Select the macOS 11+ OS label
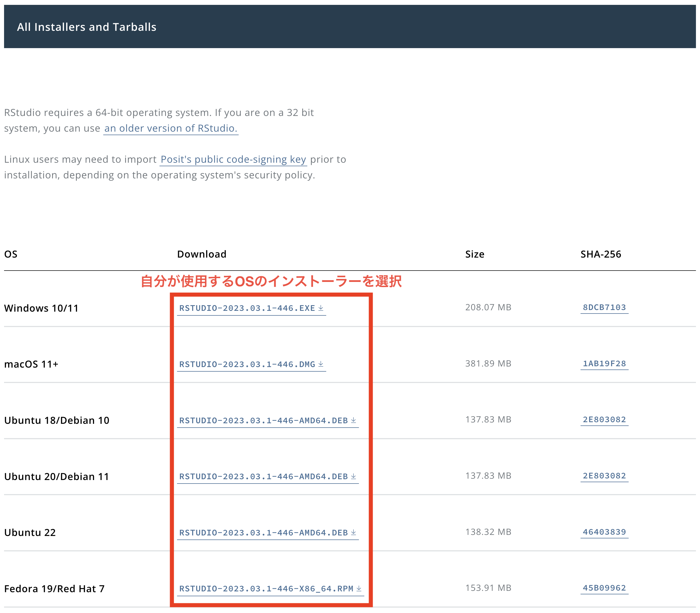The height and width of the screenshot is (613, 700). tap(31, 364)
